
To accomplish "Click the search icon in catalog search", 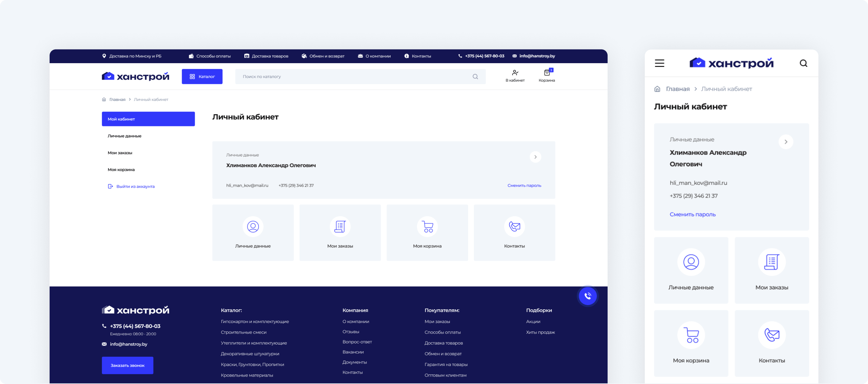I will (475, 77).
